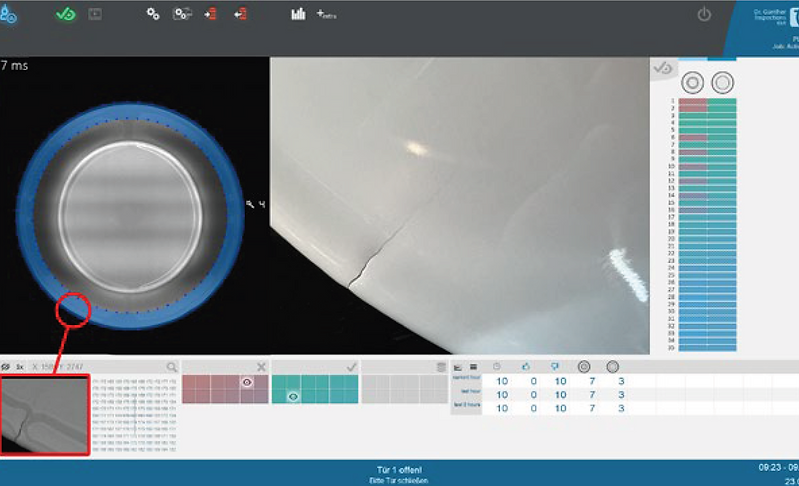Click the red export arrow-left icon
This screenshot has width=799, height=486.
pyautogui.click(x=241, y=14)
